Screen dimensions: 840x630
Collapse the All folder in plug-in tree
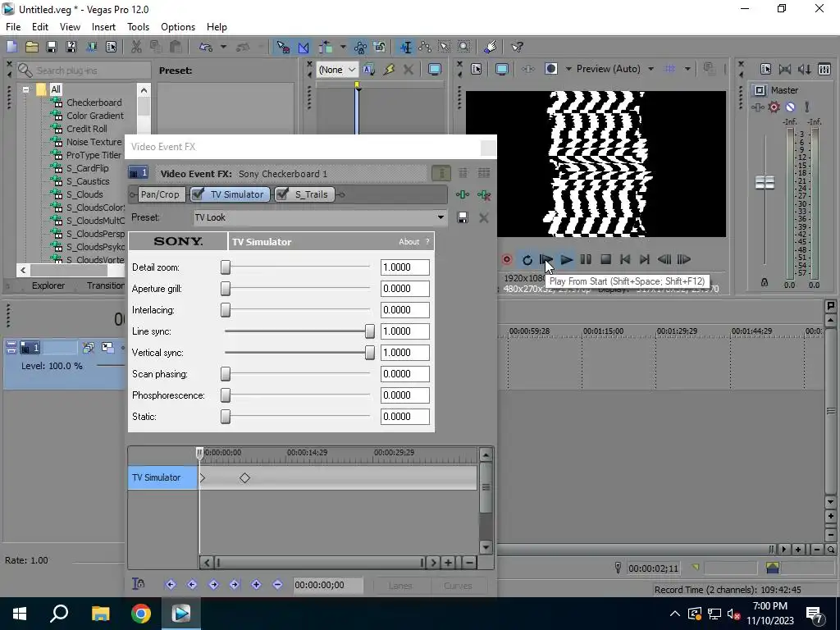(x=25, y=89)
